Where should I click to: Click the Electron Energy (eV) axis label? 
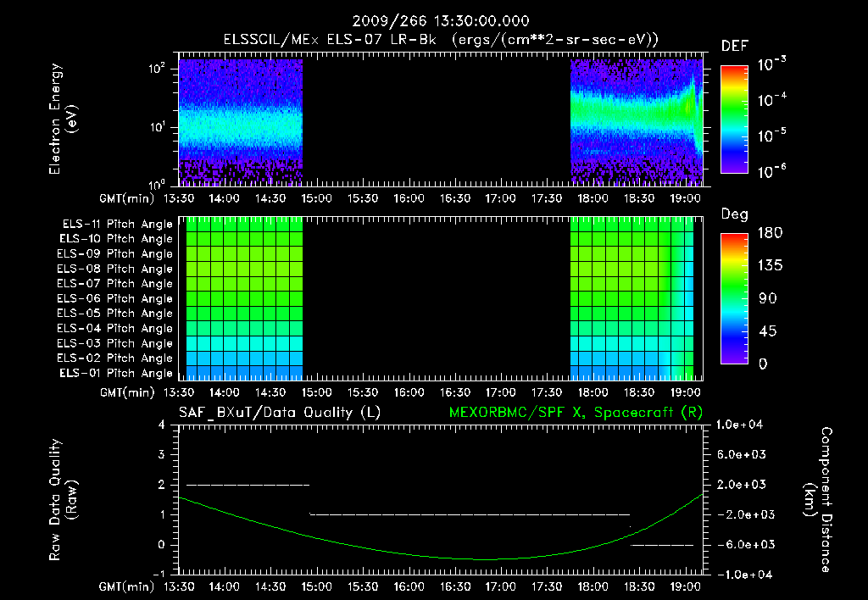pyautogui.click(x=63, y=119)
